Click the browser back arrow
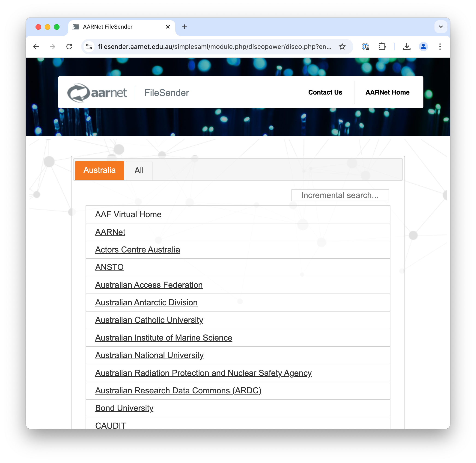The height and width of the screenshot is (463, 476). click(x=36, y=46)
